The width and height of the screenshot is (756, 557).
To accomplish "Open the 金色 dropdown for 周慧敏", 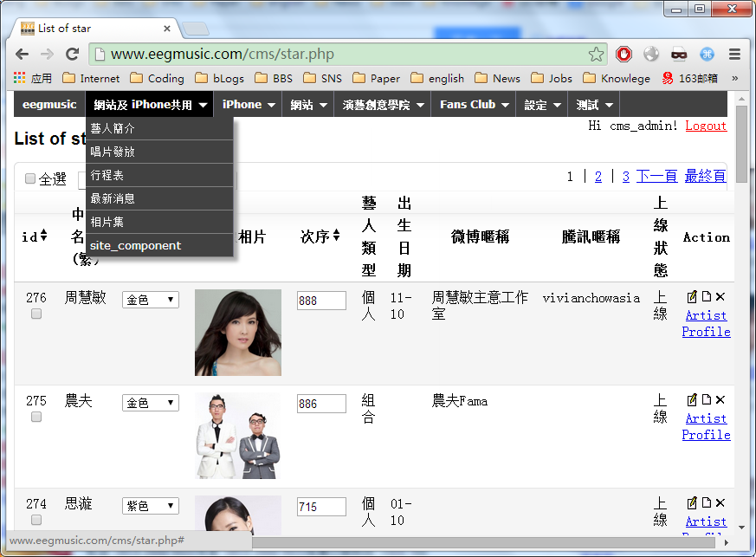I will (151, 300).
